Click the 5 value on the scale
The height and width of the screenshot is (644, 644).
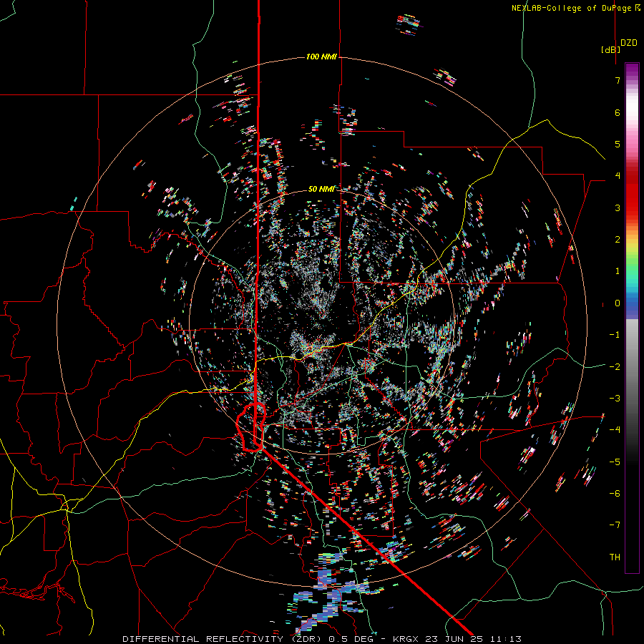(618, 144)
